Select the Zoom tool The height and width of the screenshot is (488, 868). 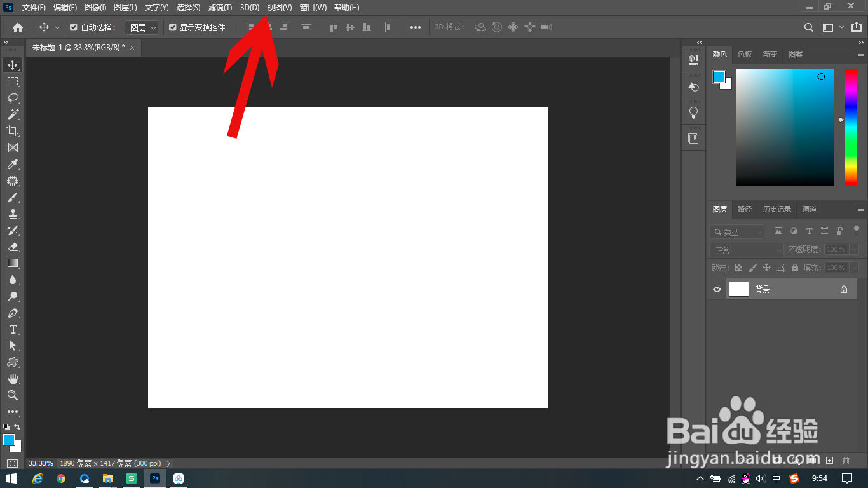pyautogui.click(x=13, y=395)
